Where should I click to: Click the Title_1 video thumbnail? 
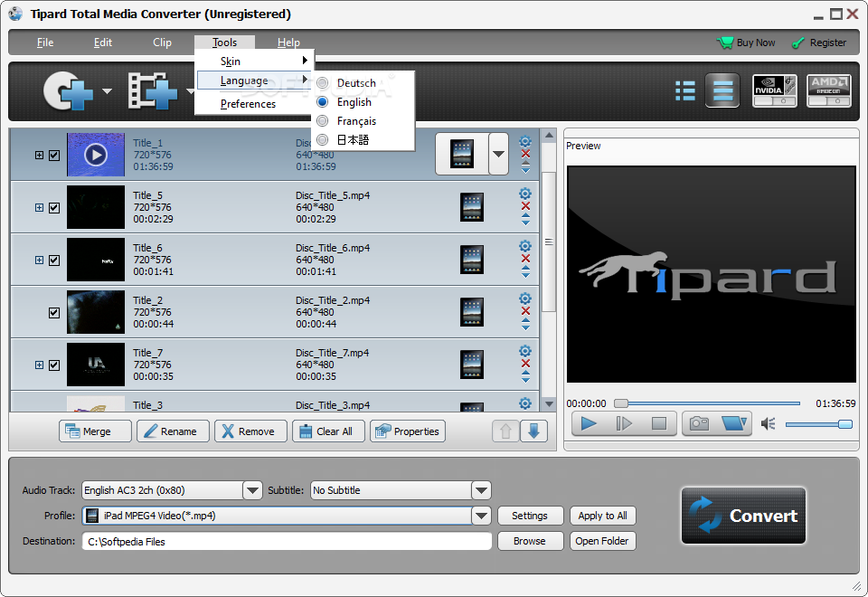pos(96,155)
